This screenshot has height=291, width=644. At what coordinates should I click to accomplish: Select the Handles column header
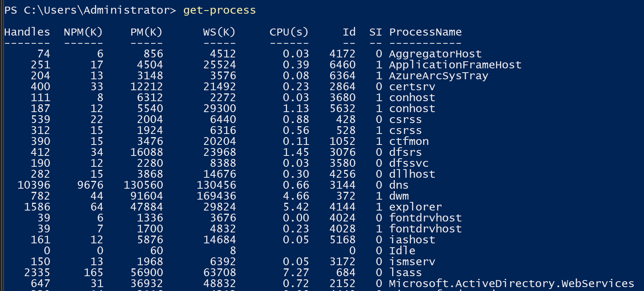point(27,32)
